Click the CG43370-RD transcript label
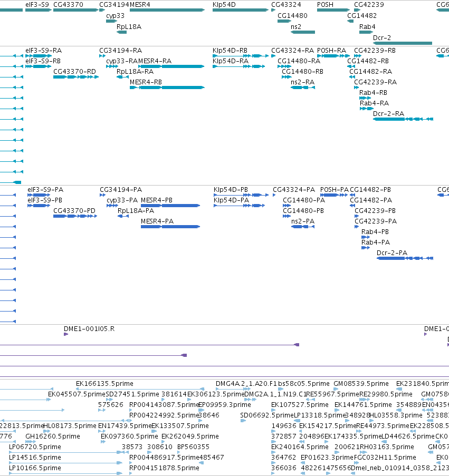This screenshot has width=449, height=476. point(74,72)
